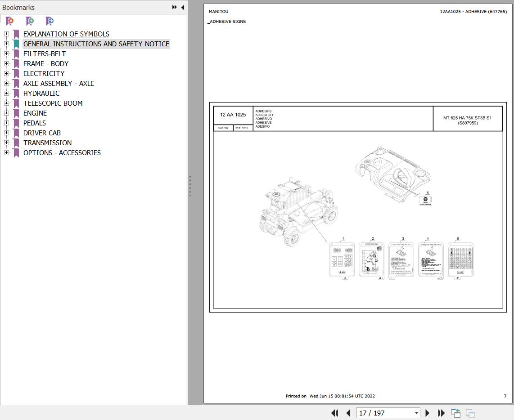Click adhesive sign thumbnail number 6

click(x=460, y=260)
